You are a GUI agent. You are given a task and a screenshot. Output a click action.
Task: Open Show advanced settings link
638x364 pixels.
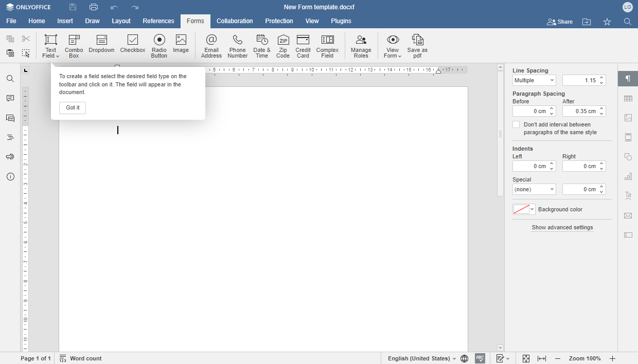562,227
